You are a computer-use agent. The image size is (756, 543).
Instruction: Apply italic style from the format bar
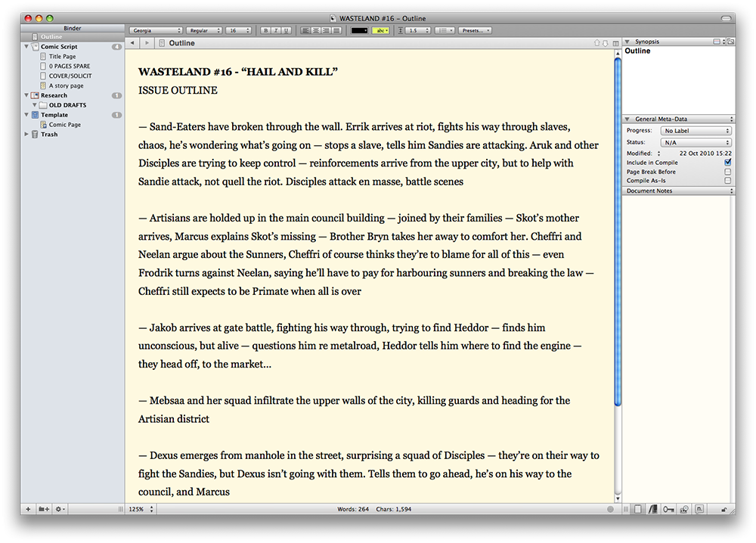tap(275, 31)
